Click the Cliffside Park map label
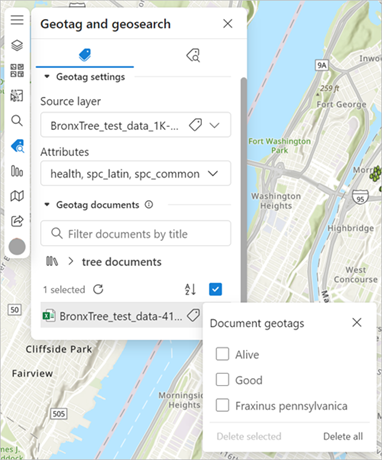The image size is (382, 460). (x=59, y=349)
